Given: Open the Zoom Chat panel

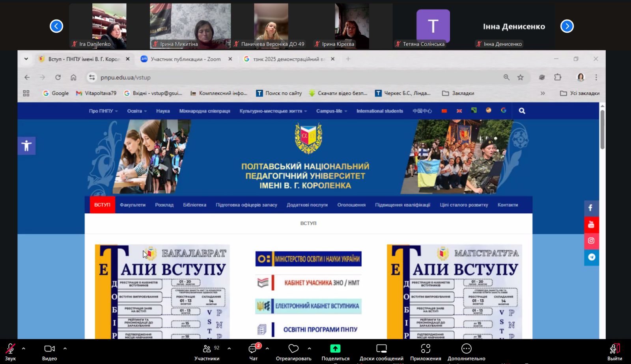Looking at the screenshot, I should click(x=253, y=349).
